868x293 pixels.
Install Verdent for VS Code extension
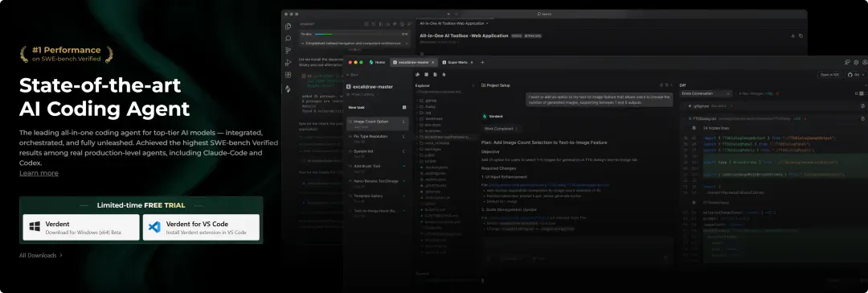(201, 227)
